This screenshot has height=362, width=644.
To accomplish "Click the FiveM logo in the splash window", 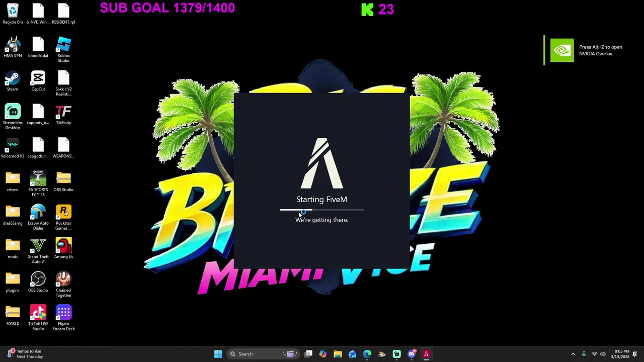I will 322,163.
